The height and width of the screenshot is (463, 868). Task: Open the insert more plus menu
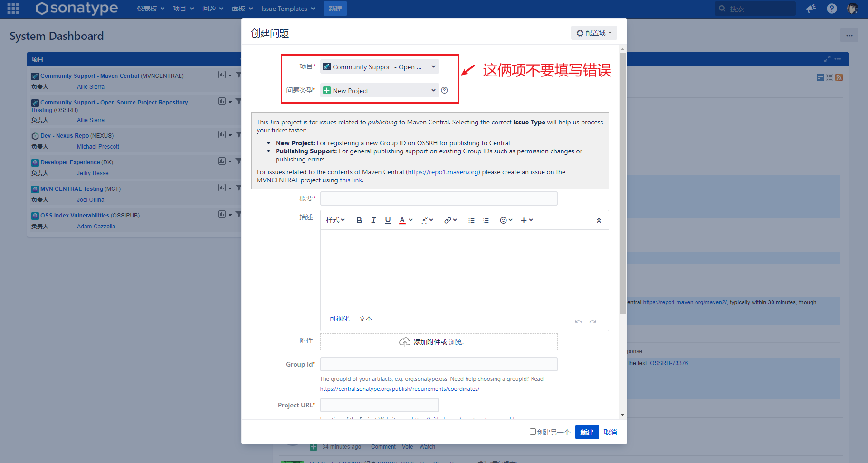coord(527,220)
